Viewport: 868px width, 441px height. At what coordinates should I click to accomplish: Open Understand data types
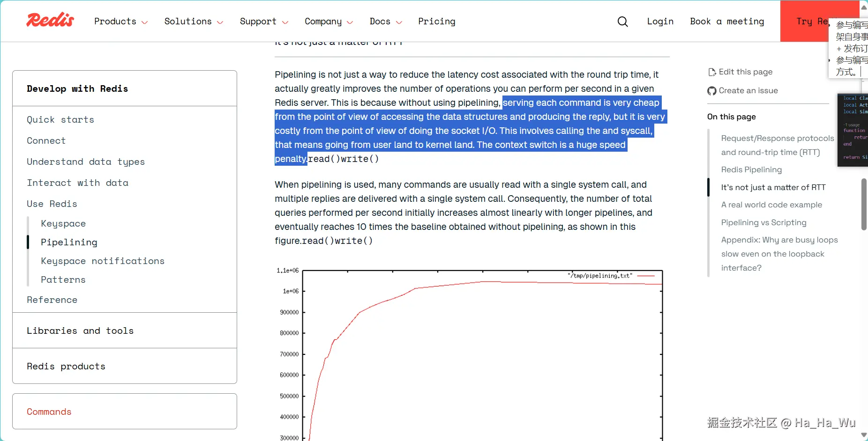(86, 162)
